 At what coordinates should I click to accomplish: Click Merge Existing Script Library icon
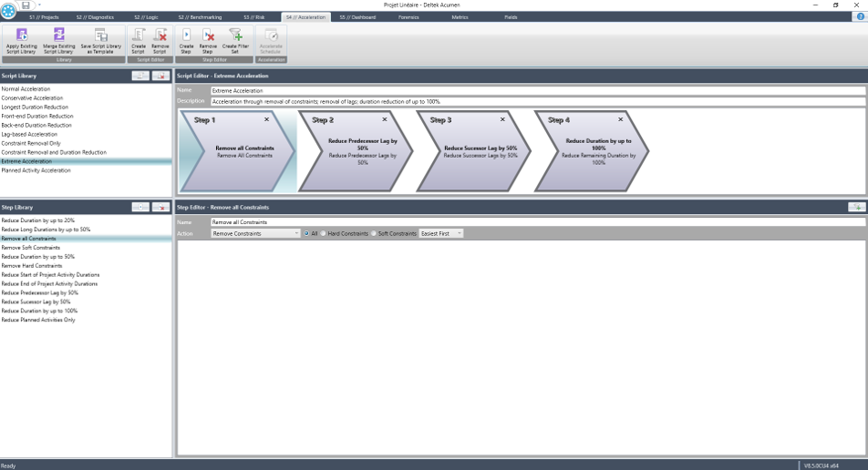(x=58, y=41)
